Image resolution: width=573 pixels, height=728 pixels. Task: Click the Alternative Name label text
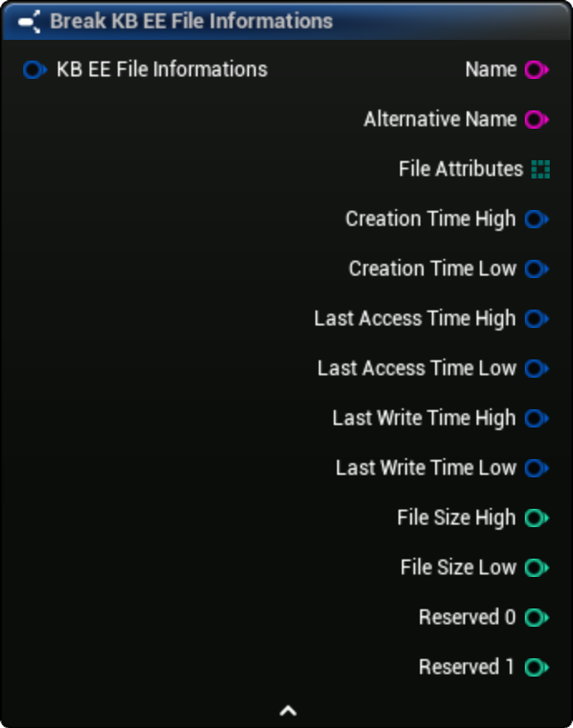click(440, 120)
